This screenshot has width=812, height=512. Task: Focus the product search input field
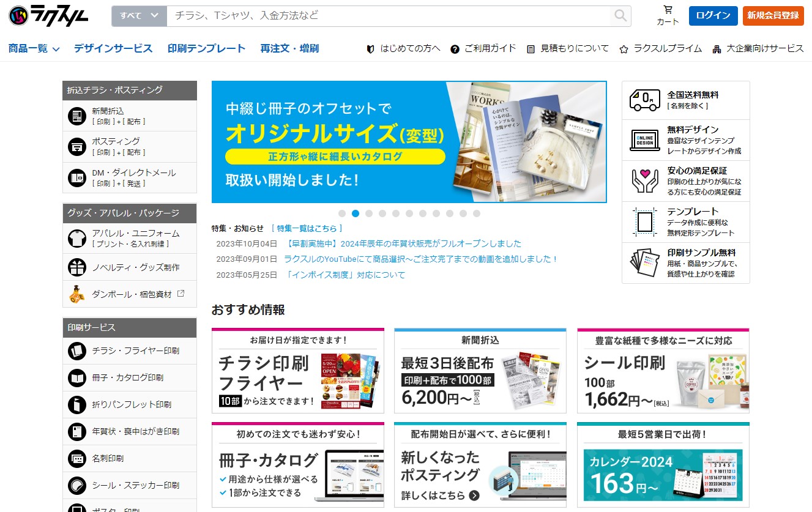point(389,16)
